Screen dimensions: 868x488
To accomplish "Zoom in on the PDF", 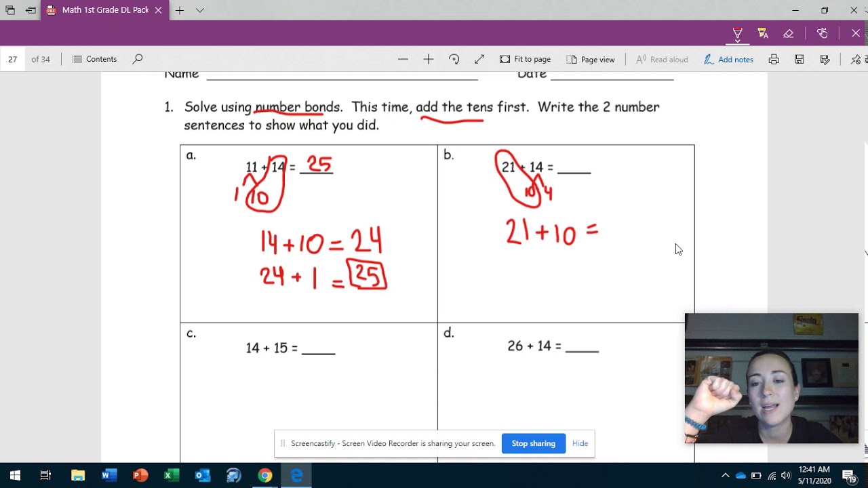I will coord(429,59).
